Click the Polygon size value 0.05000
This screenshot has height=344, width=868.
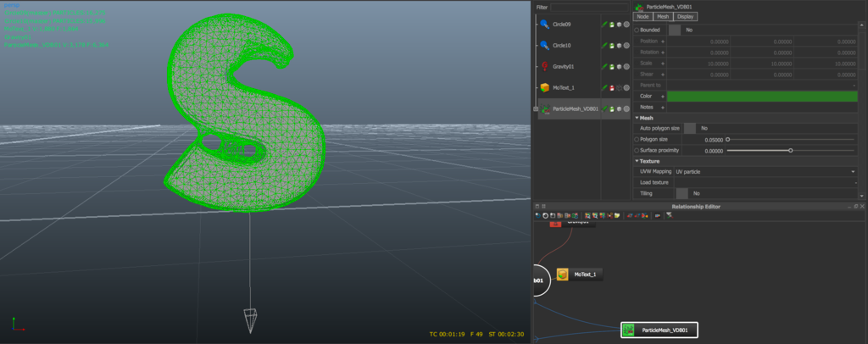click(x=712, y=140)
